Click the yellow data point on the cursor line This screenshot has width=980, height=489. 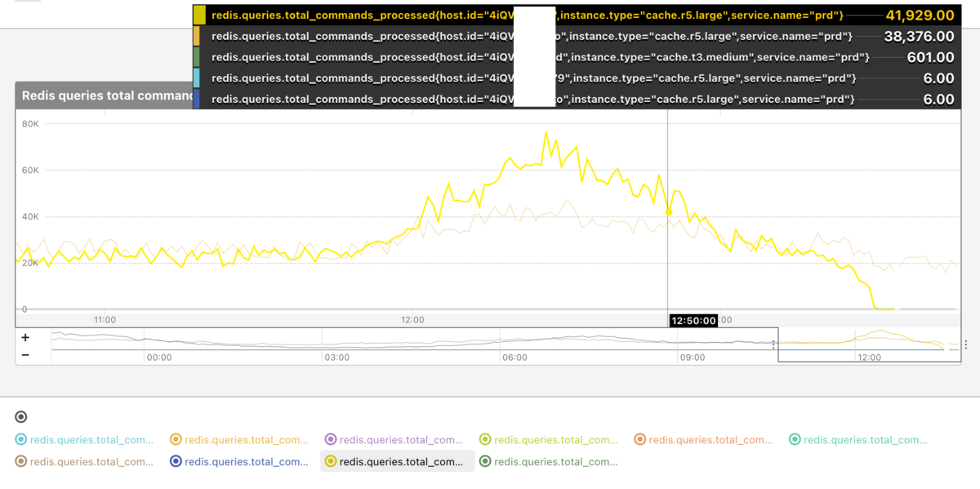[669, 212]
